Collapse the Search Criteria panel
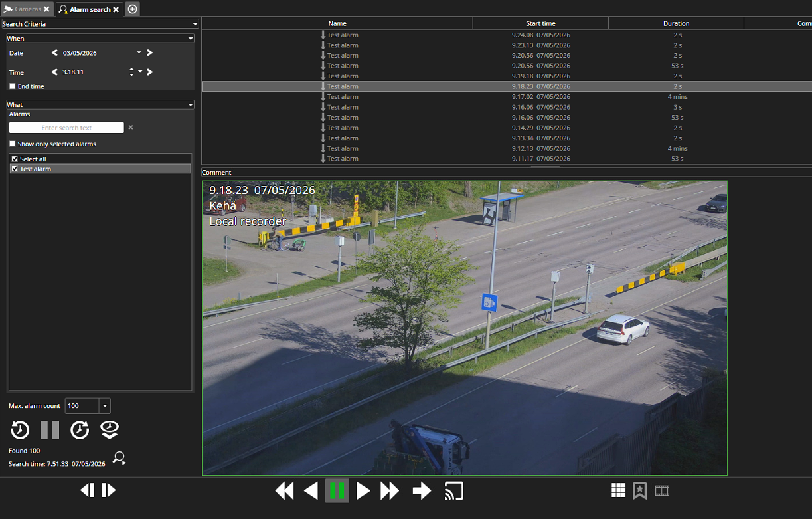812x519 pixels. coord(195,24)
